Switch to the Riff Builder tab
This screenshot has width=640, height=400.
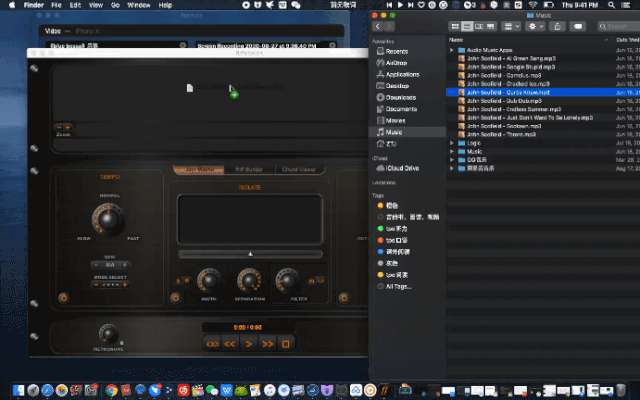pos(249,169)
